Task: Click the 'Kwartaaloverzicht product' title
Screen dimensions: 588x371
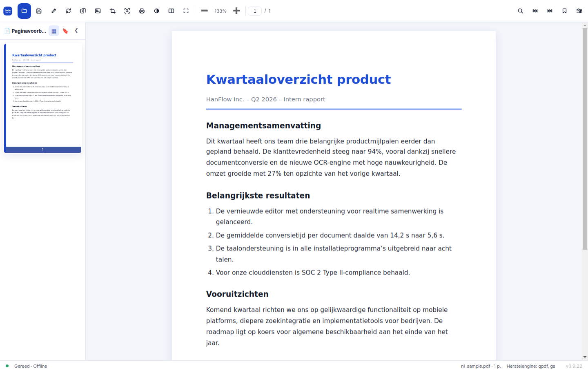Action: [x=298, y=79]
